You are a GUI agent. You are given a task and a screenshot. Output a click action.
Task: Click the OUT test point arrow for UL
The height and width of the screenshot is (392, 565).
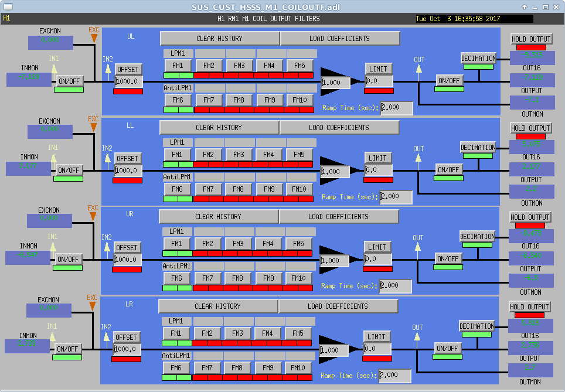click(418, 69)
